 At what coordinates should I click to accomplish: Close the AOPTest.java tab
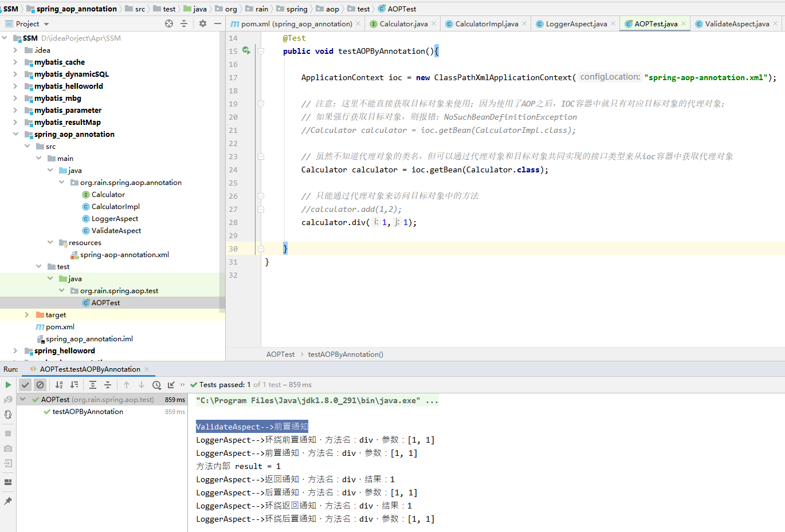point(684,23)
